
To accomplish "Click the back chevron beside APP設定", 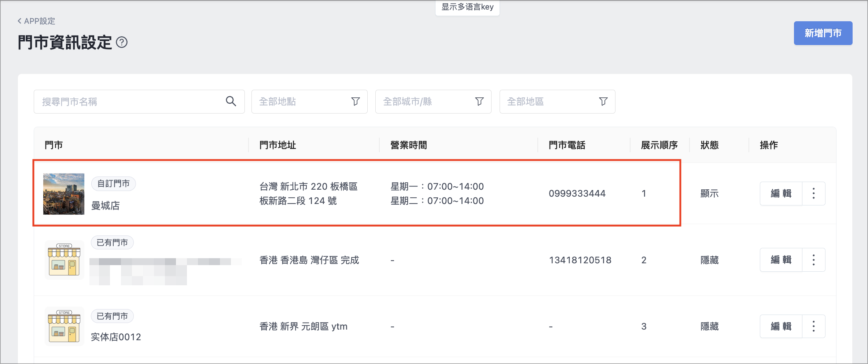I will (x=19, y=21).
